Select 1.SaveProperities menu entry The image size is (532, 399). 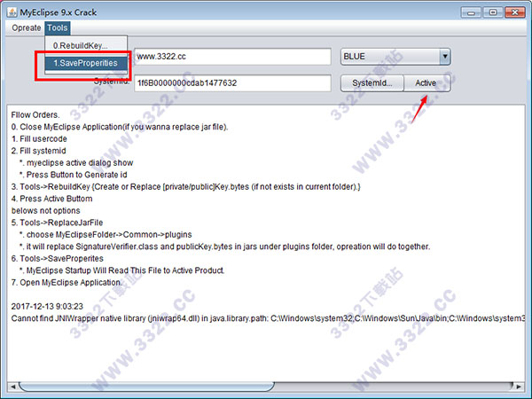click(x=86, y=63)
